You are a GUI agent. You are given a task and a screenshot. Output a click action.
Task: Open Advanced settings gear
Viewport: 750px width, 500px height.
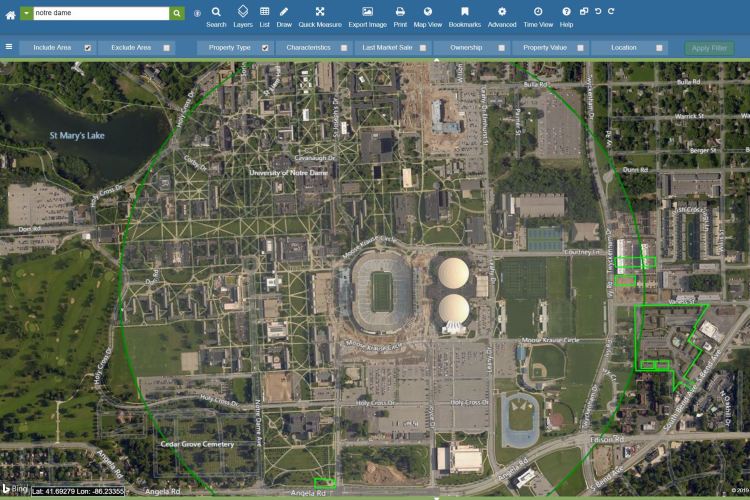pyautogui.click(x=502, y=17)
